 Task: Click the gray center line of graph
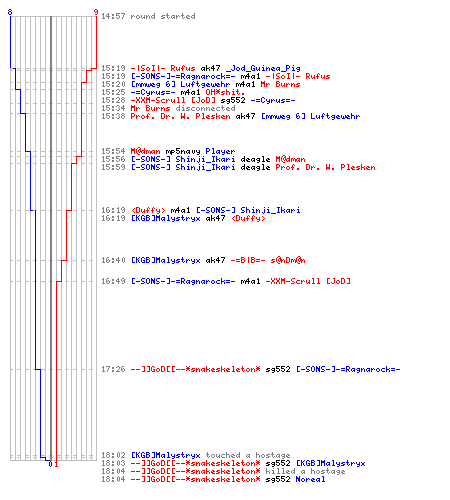click(51, 238)
